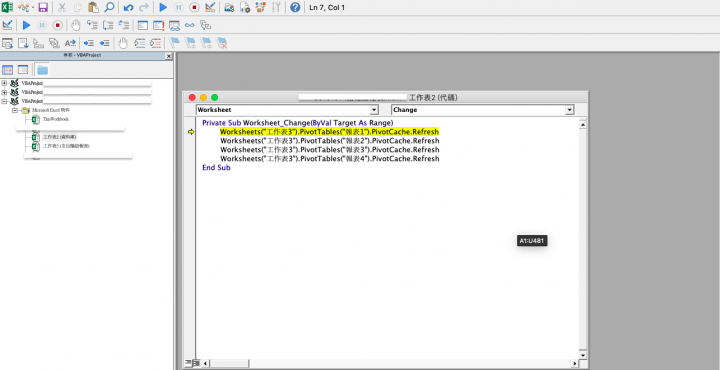Screen dimensions: 720x370
Task: Switch to Procedure View at code window bottom
Action: click(x=188, y=363)
